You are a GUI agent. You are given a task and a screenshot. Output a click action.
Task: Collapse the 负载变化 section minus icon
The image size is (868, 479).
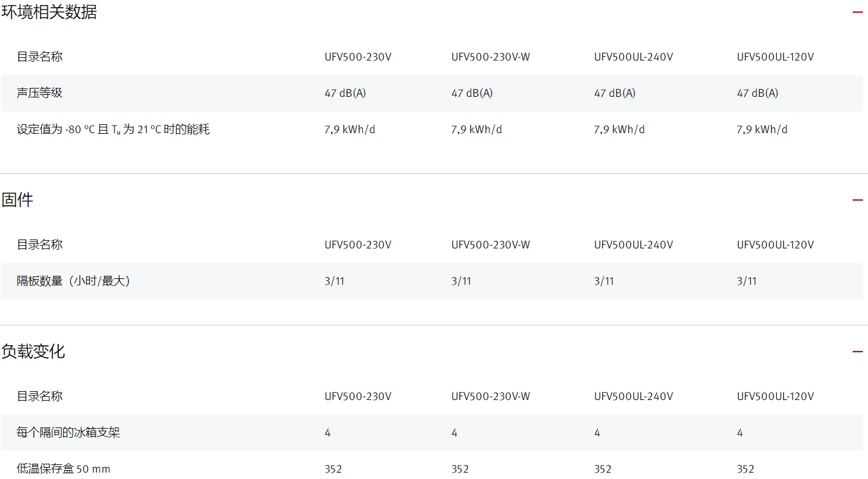coord(857,352)
